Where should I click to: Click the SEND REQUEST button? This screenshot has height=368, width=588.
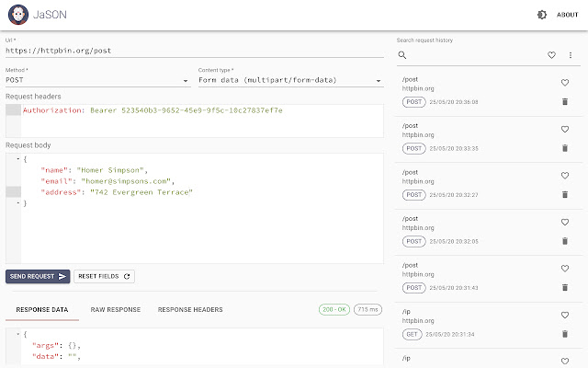(x=38, y=275)
